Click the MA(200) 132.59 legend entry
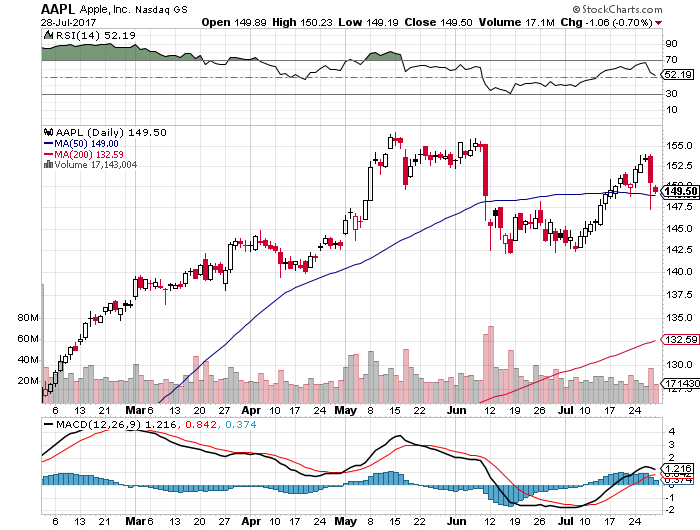Viewport: 700px width, 530px height. point(84,154)
